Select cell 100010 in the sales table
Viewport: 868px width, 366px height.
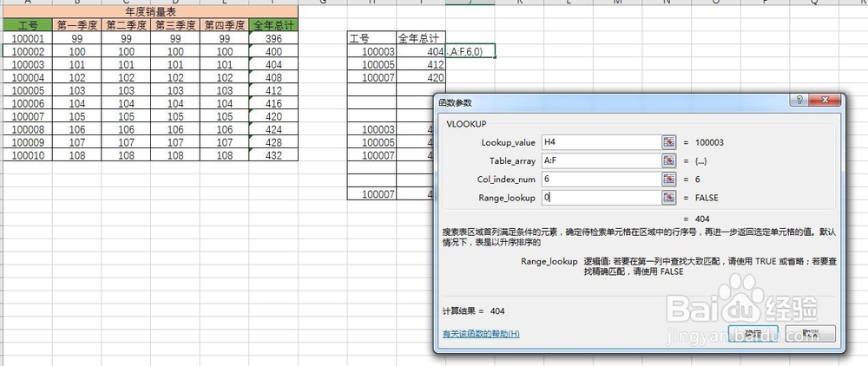tap(28, 155)
